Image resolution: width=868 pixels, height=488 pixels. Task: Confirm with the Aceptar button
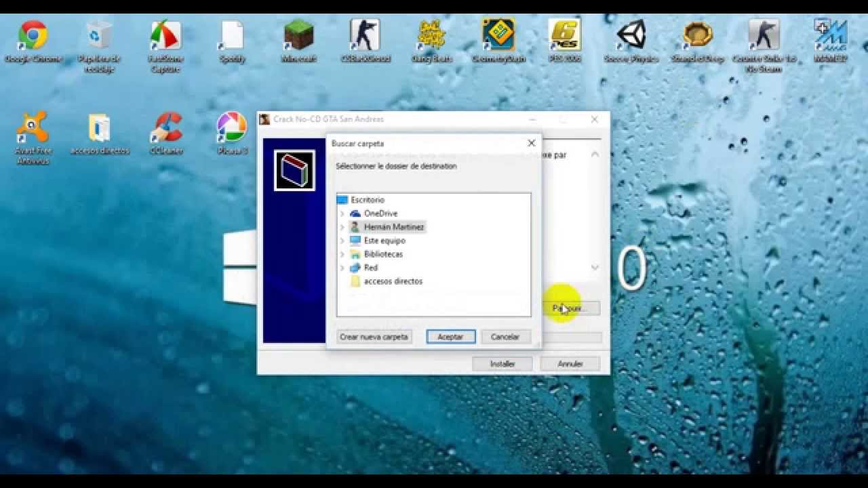point(451,337)
